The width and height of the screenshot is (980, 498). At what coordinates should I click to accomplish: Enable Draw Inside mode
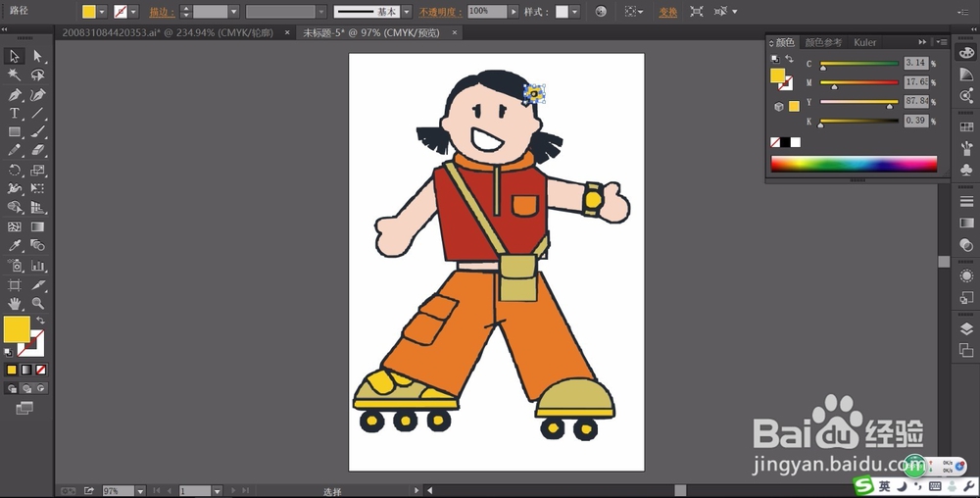41,388
